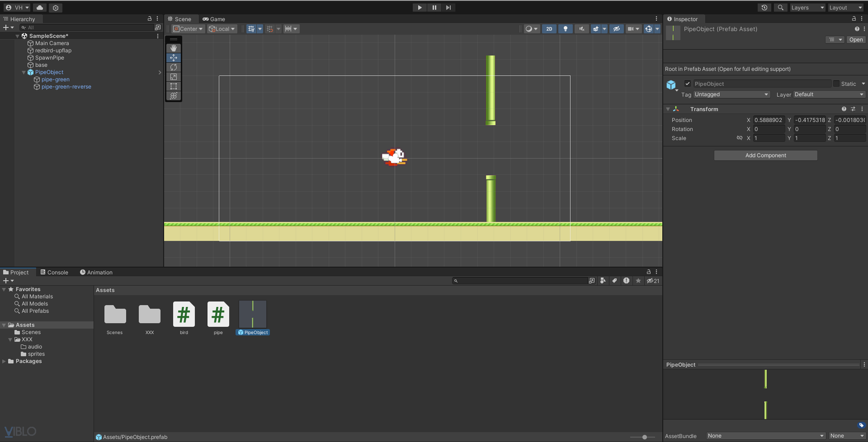Lock the Hierarchy panel
The width and height of the screenshot is (868, 442).
tap(149, 19)
